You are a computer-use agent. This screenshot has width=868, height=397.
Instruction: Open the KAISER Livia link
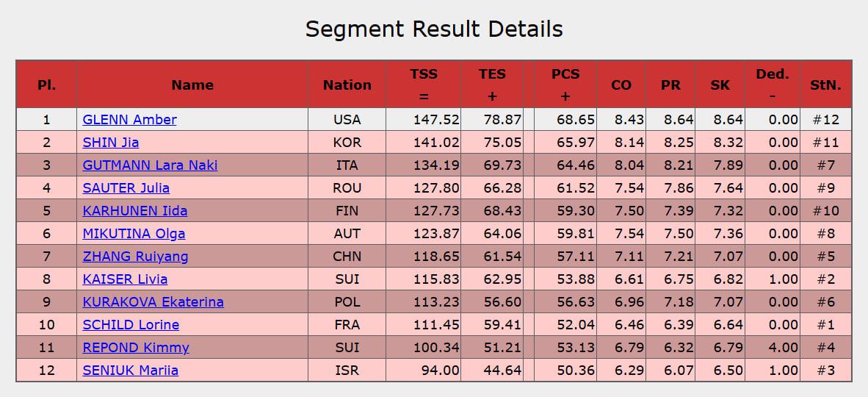tap(125, 279)
